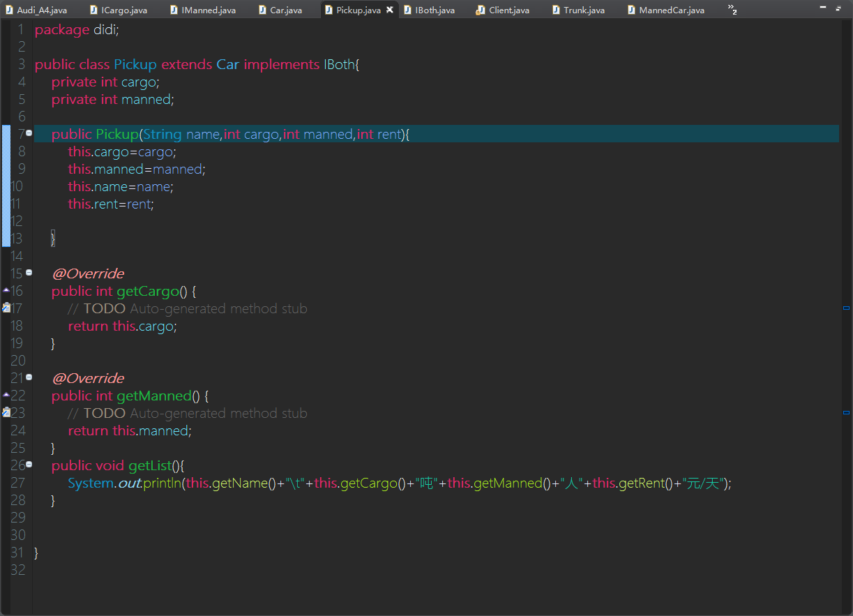Switch to the Audi_A4.java tab

coord(41,10)
